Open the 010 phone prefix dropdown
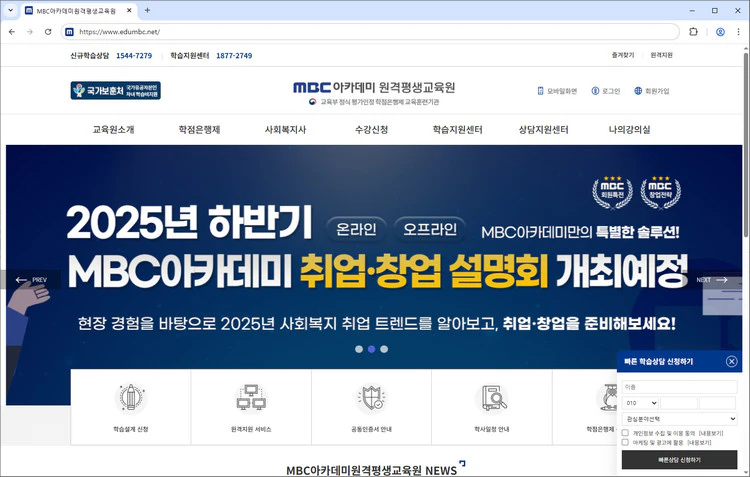Screen dimensions: 750x477 [x=640, y=403]
